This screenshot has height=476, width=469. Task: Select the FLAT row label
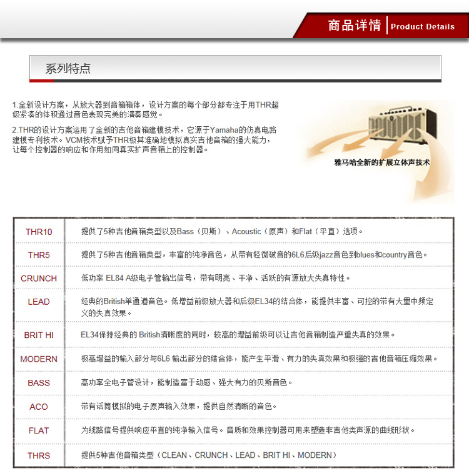click(x=39, y=430)
